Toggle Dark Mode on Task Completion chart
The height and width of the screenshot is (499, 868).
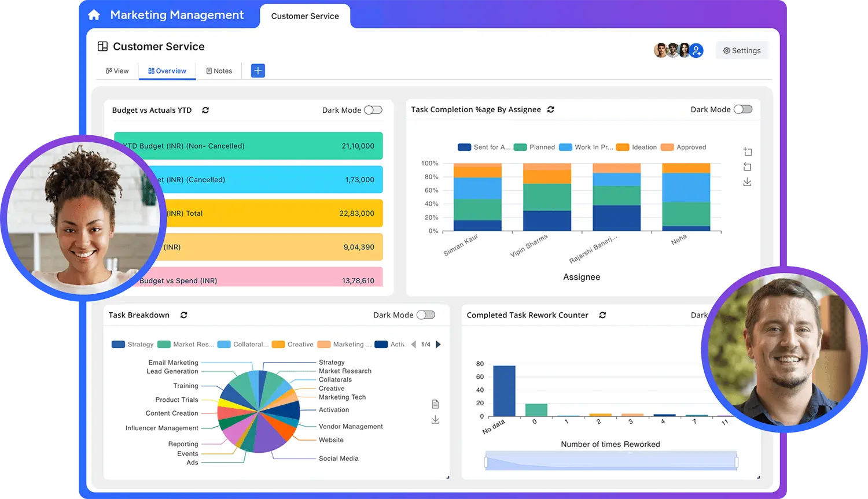(x=742, y=109)
